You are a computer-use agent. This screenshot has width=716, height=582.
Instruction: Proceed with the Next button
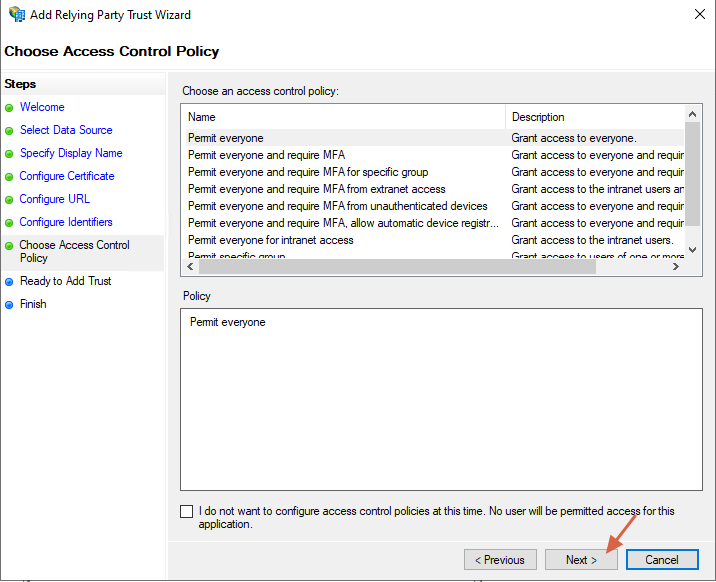(x=581, y=560)
